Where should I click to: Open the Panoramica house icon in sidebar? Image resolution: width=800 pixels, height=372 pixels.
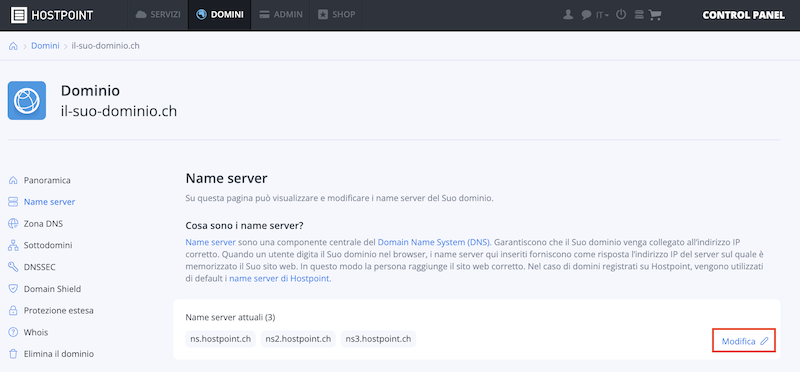pos(13,180)
